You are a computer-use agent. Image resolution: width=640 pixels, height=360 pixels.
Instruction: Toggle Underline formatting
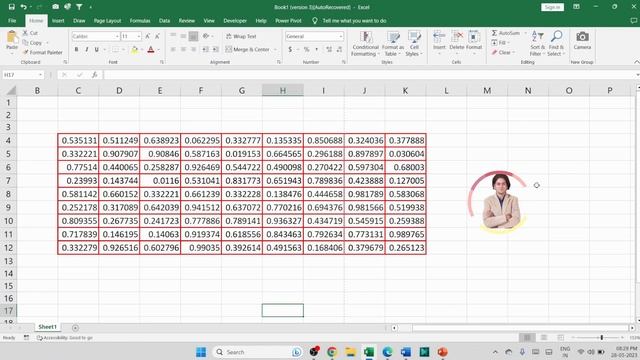point(97,49)
